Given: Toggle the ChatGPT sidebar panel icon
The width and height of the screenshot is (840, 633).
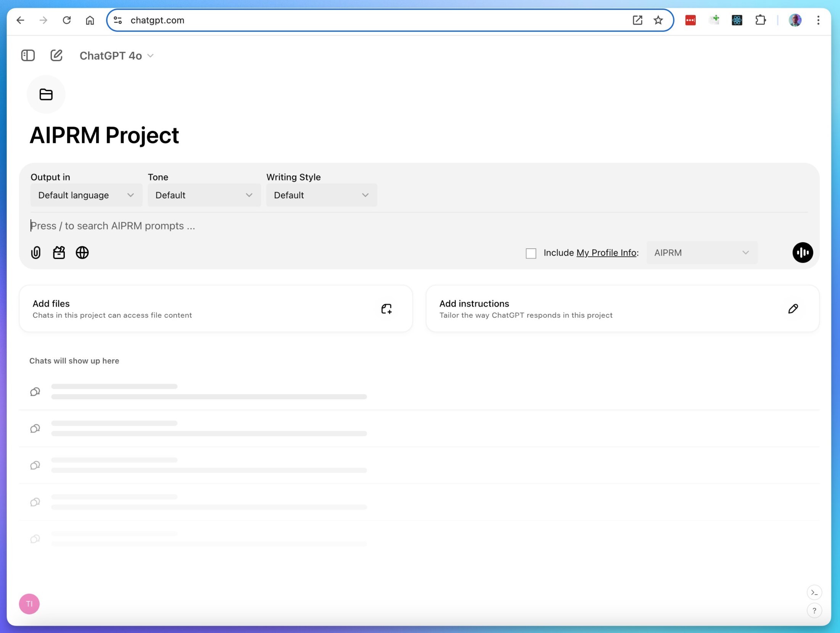Looking at the screenshot, I should point(28,56).
